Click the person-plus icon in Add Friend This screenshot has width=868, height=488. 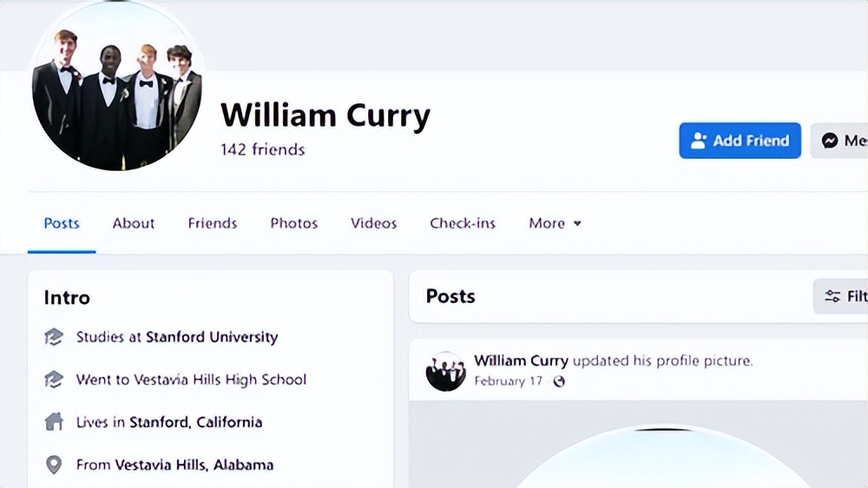699,141
